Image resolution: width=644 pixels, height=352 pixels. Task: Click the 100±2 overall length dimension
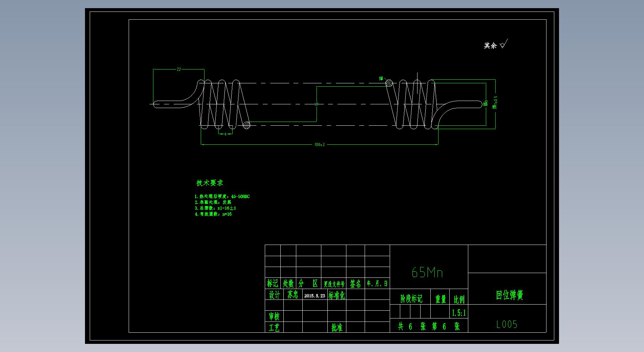click(319, 145)
